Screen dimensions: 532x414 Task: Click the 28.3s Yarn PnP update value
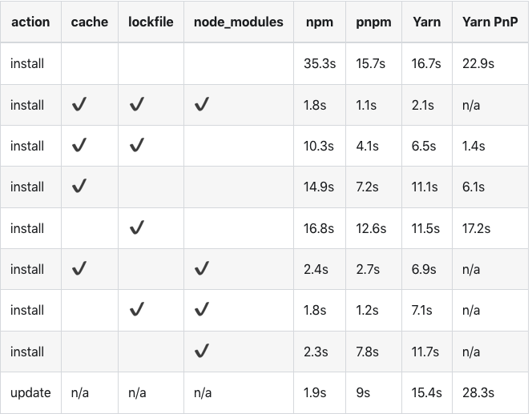(478, 392)
